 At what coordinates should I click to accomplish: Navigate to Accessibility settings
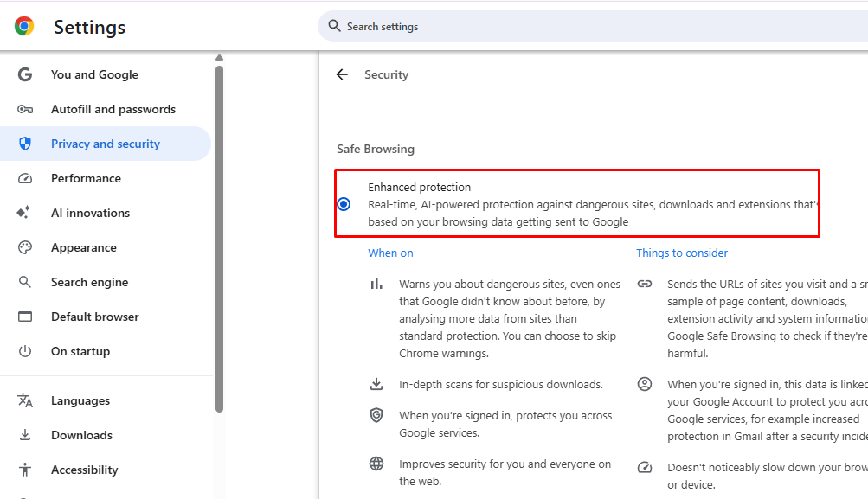[84, 470]
